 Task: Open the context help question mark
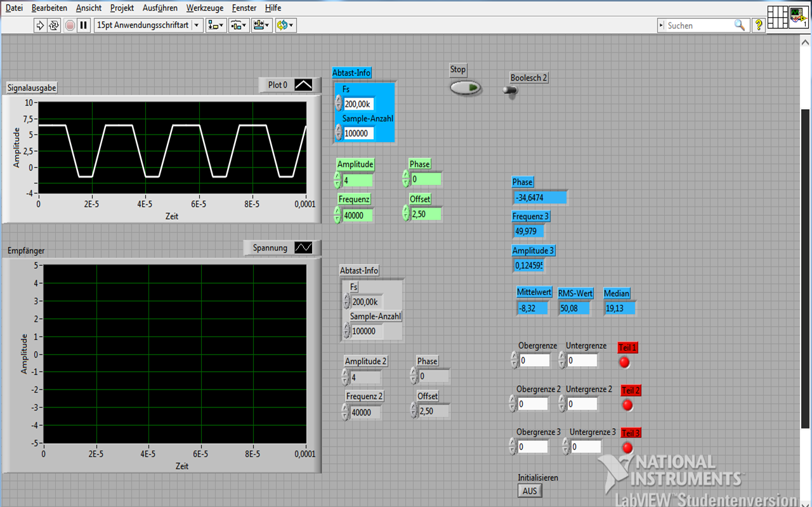tap(758, 25)
